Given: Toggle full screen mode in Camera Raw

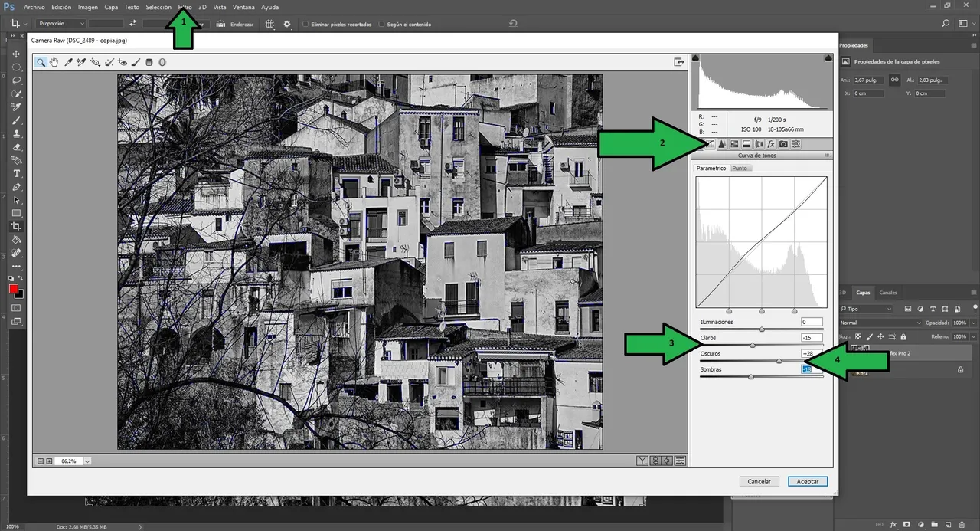Looking at the screenshot, I should (x=678, y=62).
